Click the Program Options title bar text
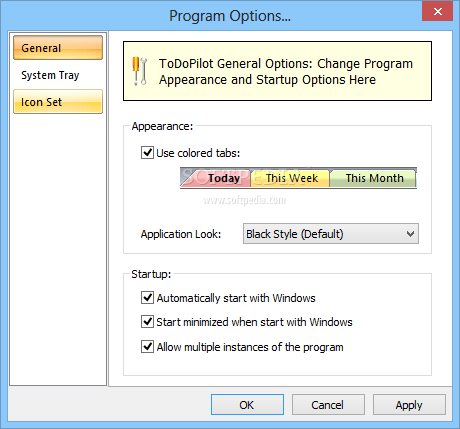Viewport: 460px width, 429px height. tap(230, 16)
